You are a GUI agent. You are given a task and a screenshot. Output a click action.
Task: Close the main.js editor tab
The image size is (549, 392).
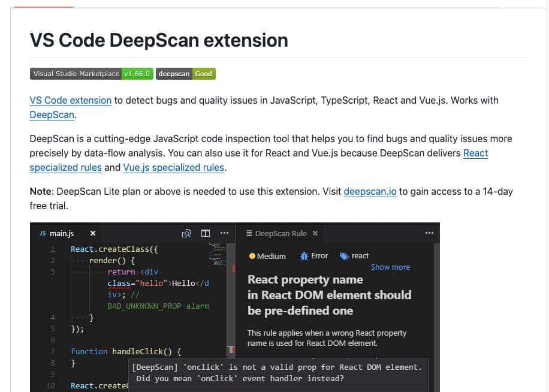[93, 233]
